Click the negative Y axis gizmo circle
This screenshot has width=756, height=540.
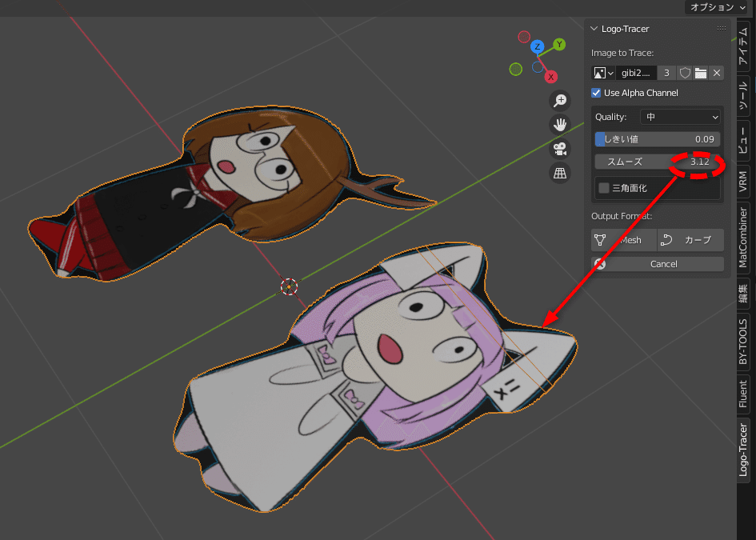pyautogui.click(x=516, y=70)
